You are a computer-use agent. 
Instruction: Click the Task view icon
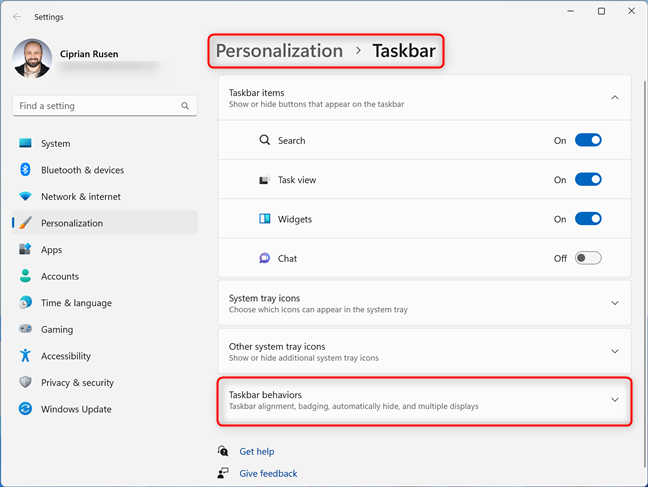[264, 180]
